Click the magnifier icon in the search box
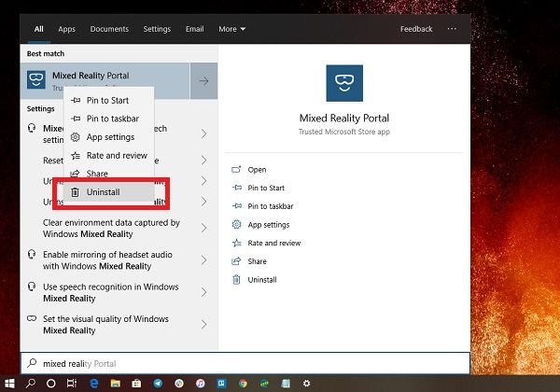Screen dimensions: 560x392 click(32, 363)
